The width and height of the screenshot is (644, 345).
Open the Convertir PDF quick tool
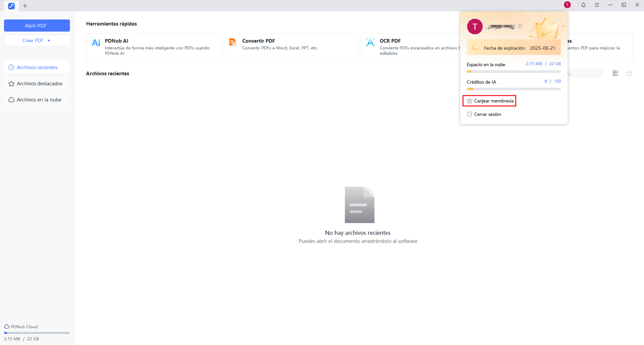coord(291,48)
